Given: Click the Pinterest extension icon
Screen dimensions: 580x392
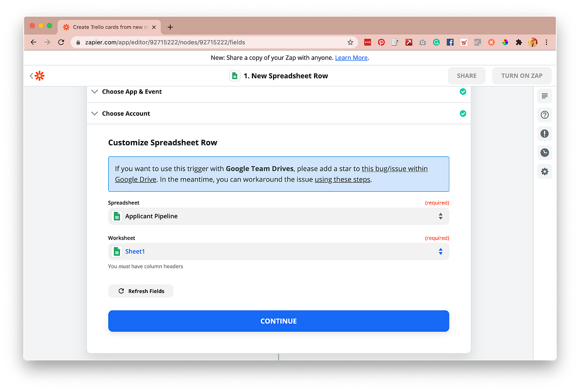Looking at the screenshot, I should click(x=381, y=42).
